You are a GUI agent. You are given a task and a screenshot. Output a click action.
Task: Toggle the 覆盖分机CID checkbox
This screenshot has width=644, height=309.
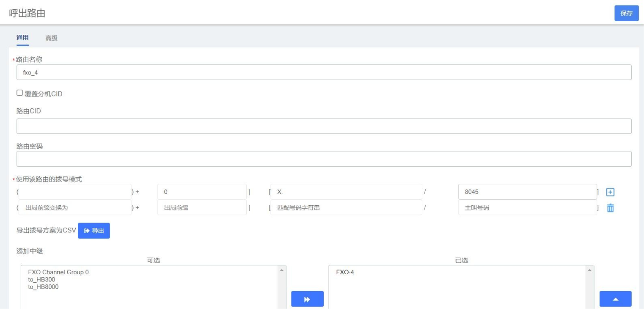pos(19,93)
